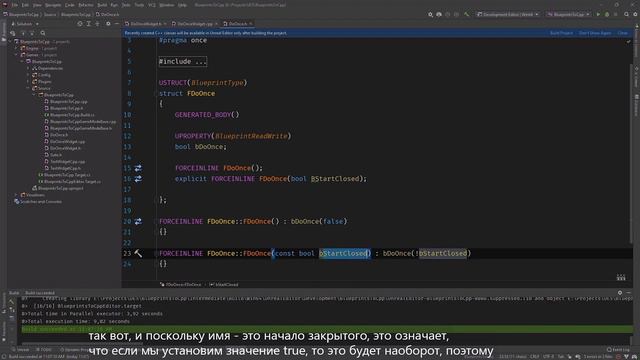This screenshot has height=360, width=640.
Task: Click the BlueprintReadWrite specifier on line 12
Action: point(251,136)
